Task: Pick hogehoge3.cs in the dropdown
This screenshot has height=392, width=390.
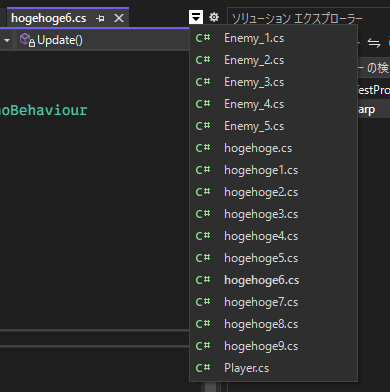Action: tap(273, 214)
